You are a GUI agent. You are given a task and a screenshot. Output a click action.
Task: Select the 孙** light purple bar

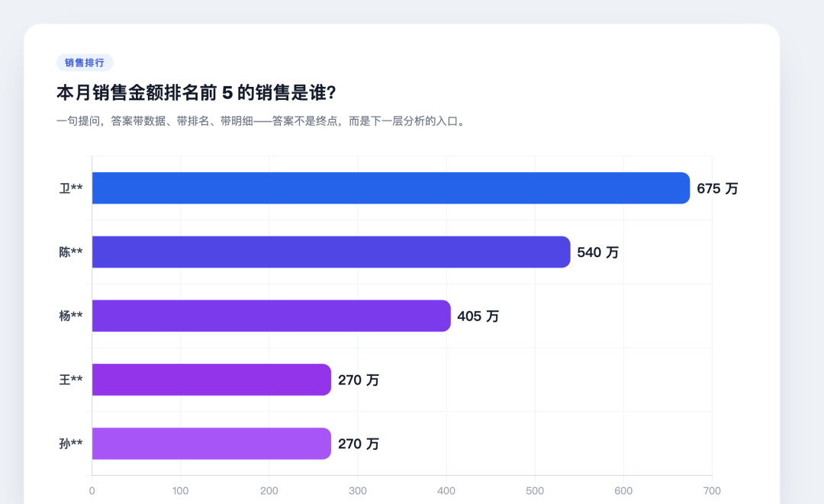[211, 444]
